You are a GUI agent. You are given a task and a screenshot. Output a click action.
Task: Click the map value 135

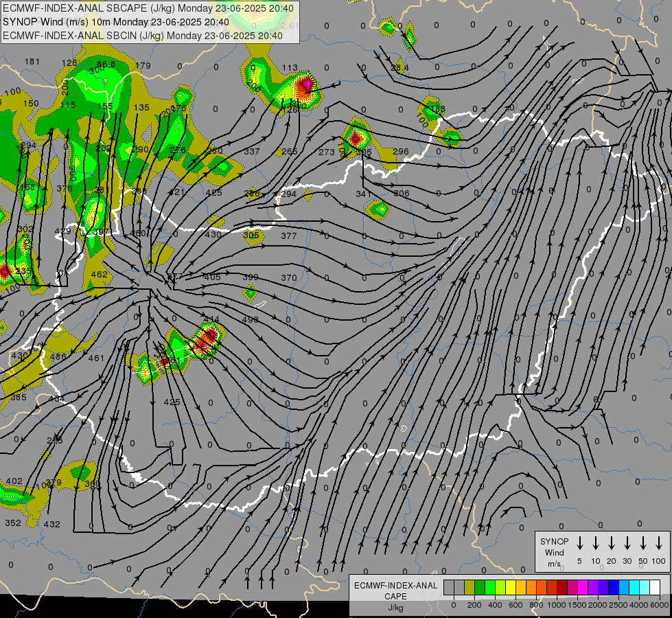click(142, 107)
